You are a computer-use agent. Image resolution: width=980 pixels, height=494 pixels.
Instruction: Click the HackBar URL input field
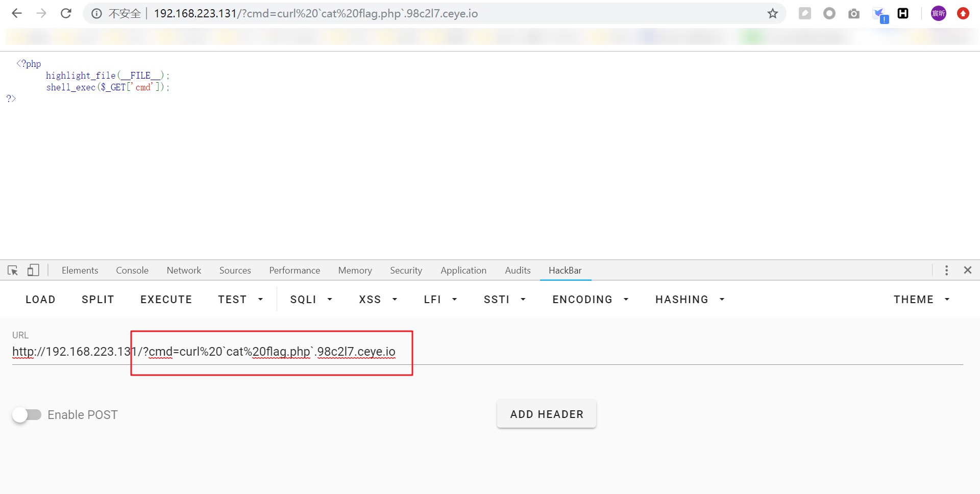(x=487, y=352)
